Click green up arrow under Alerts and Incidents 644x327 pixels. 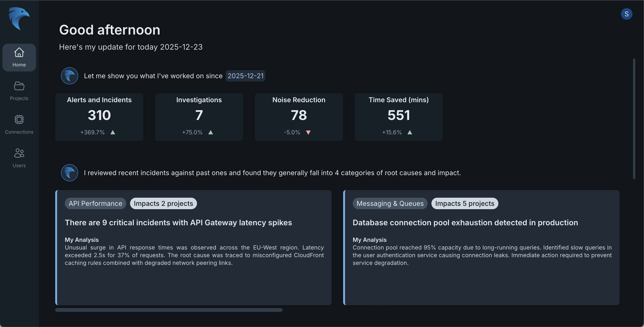(113, 132)
